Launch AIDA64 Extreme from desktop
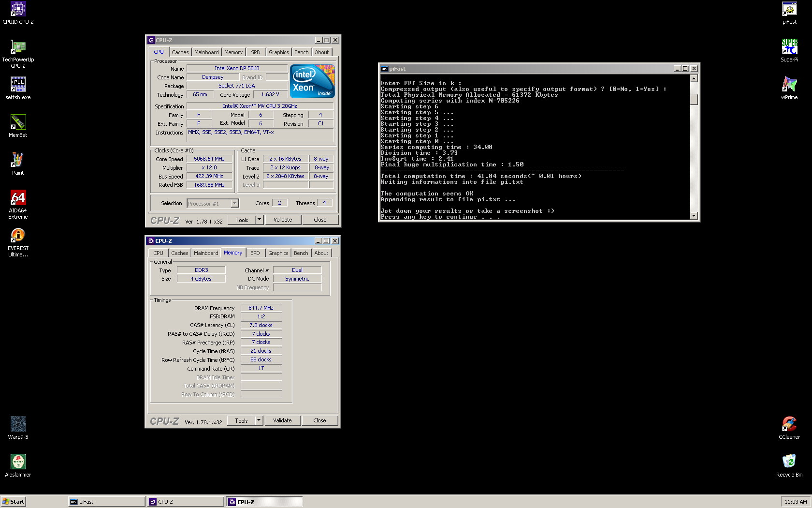The image size is (812, 508). point(18,204)
